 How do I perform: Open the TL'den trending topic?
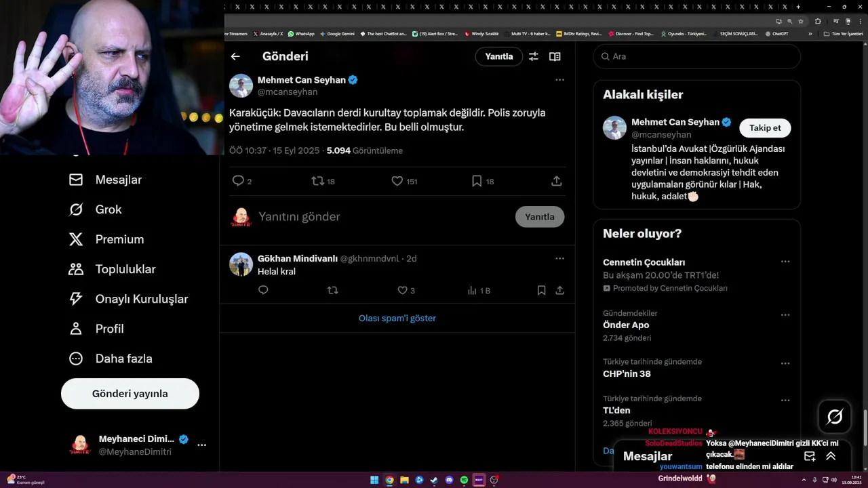[616, 410]
